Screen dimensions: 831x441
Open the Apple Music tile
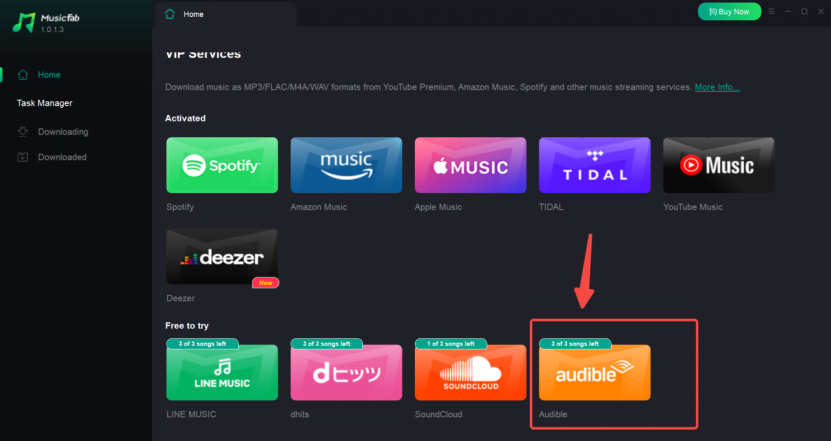tap(470, 165)
